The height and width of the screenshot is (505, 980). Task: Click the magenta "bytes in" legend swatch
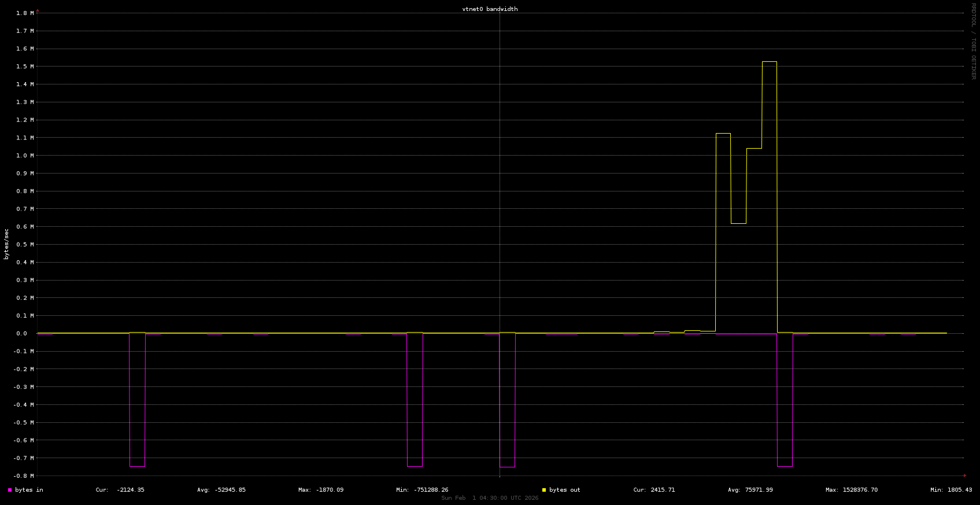(10, 490)
